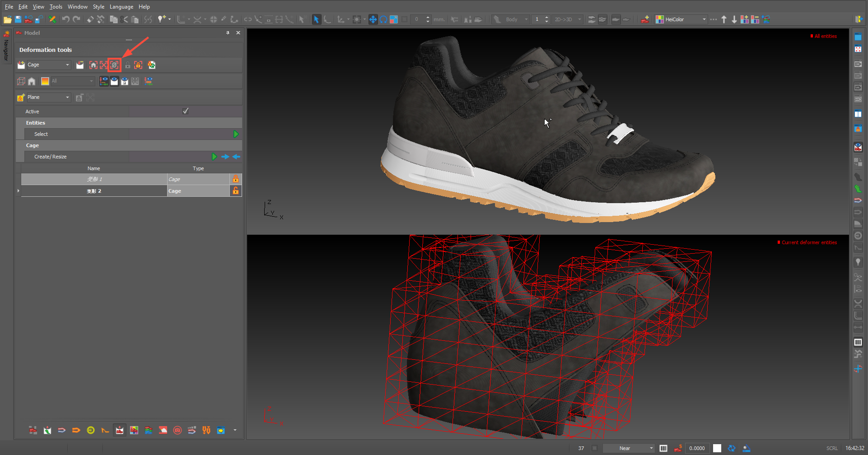Click the Save icon in main toolbar

pyautogui.click(x=18, y=19)
